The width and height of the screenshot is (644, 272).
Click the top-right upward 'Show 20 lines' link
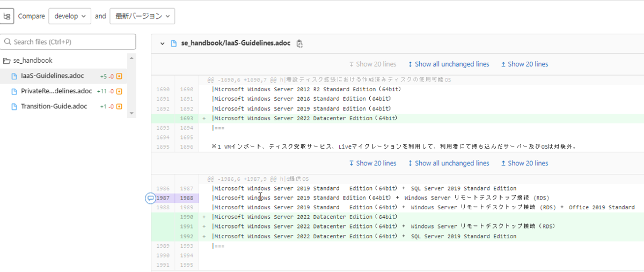pos(524,64)
